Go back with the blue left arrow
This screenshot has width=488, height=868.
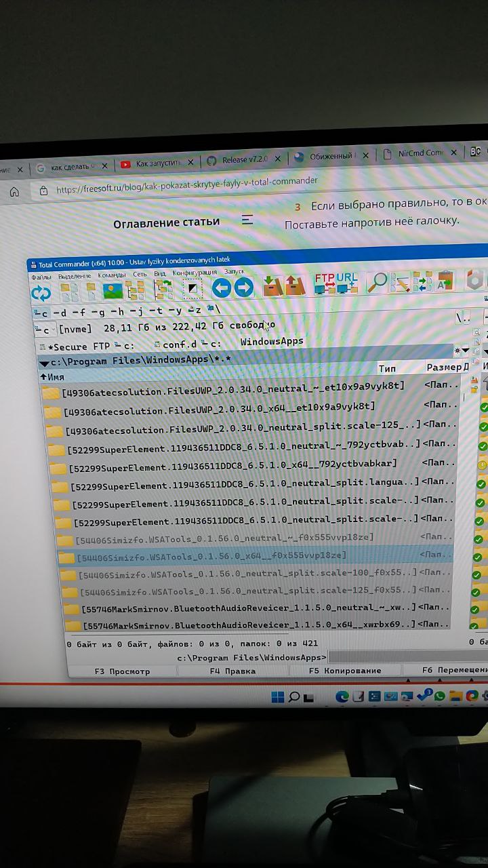(222, 288)
